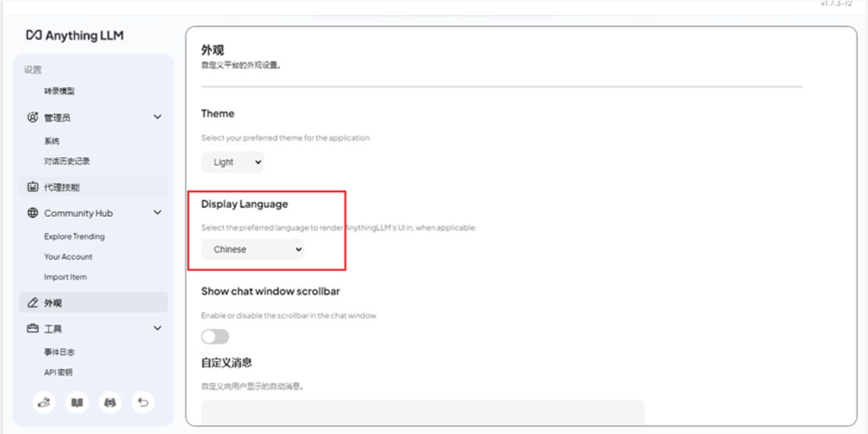The image size is (868, 434).
Task: Click the Theme heading text
Action: (218, 114)
